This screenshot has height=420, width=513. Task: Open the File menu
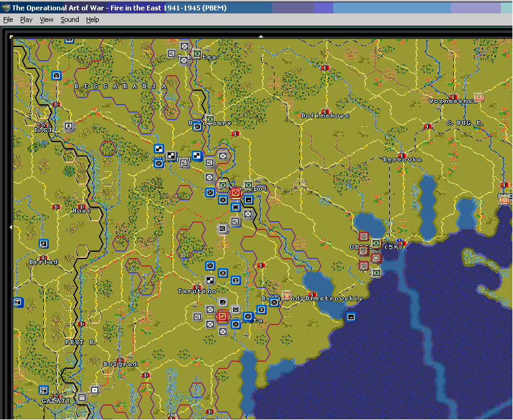[8, 20]
